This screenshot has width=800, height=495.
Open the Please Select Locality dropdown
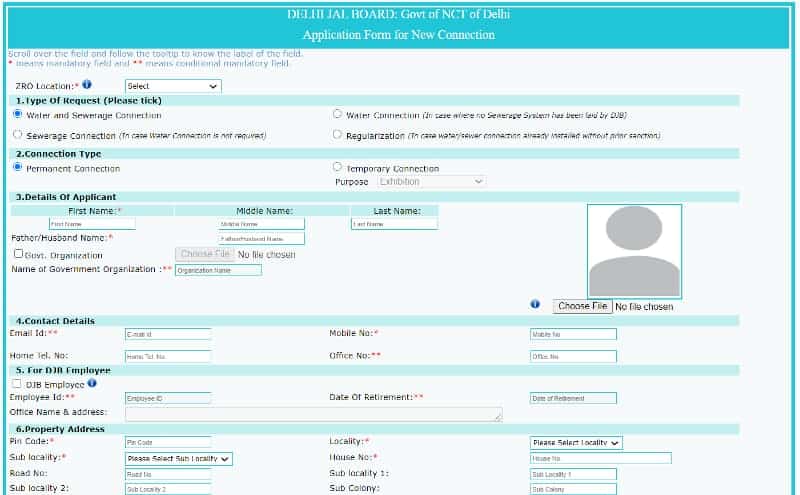576,442
